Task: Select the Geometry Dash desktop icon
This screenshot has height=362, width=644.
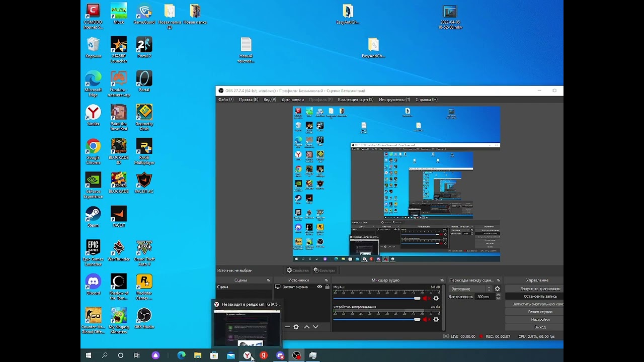Action: (x=144, y=118)
